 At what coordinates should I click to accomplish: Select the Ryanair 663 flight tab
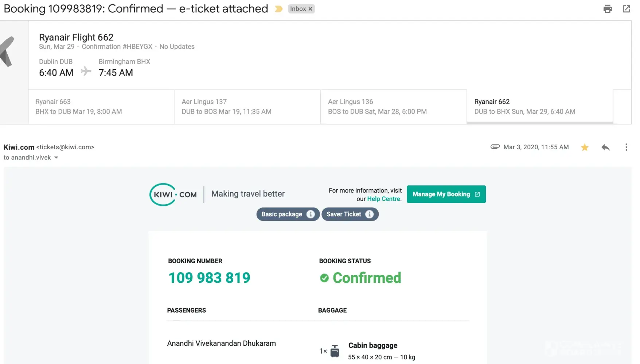tap(101, 107)
